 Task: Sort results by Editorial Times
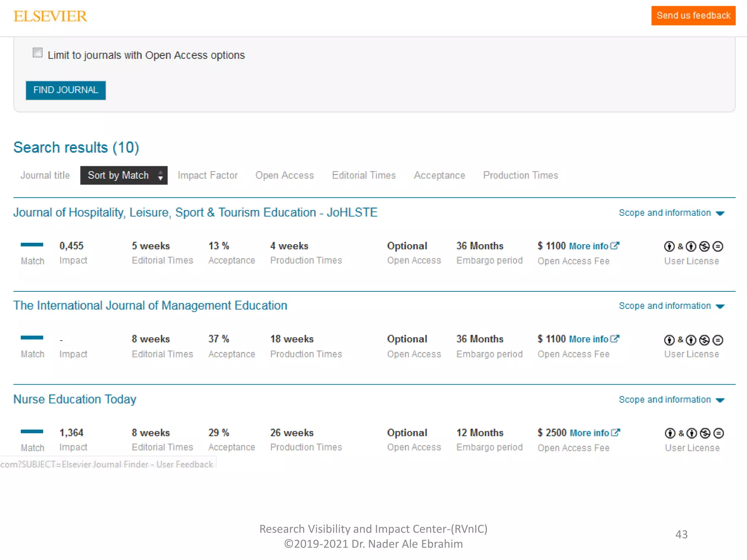click(x=364, y=175)
